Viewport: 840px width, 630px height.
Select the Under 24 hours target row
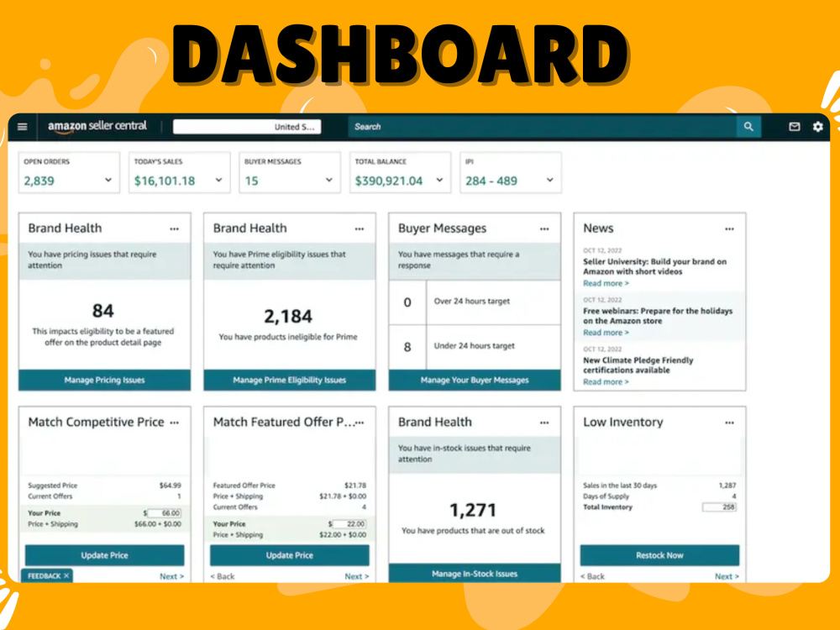(x=475, y=347)
